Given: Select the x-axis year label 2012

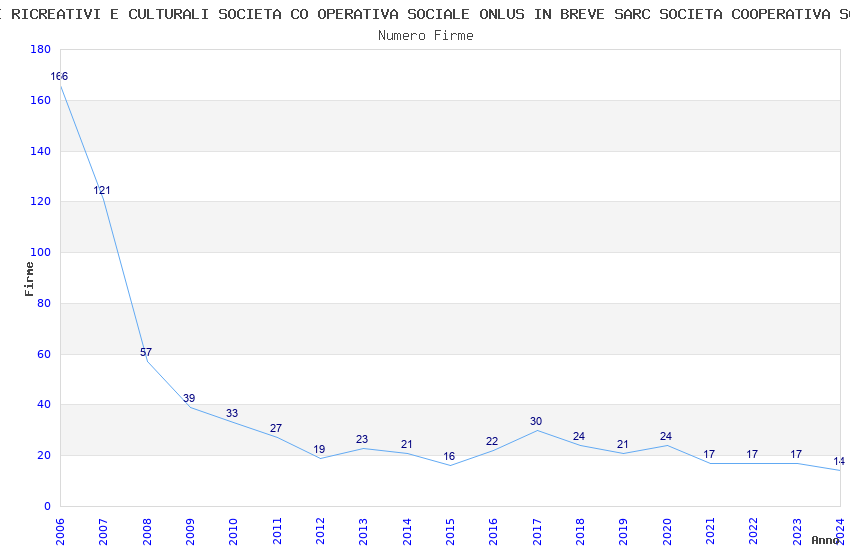Looking at the screenshot, I should click(x=320, y=532).
